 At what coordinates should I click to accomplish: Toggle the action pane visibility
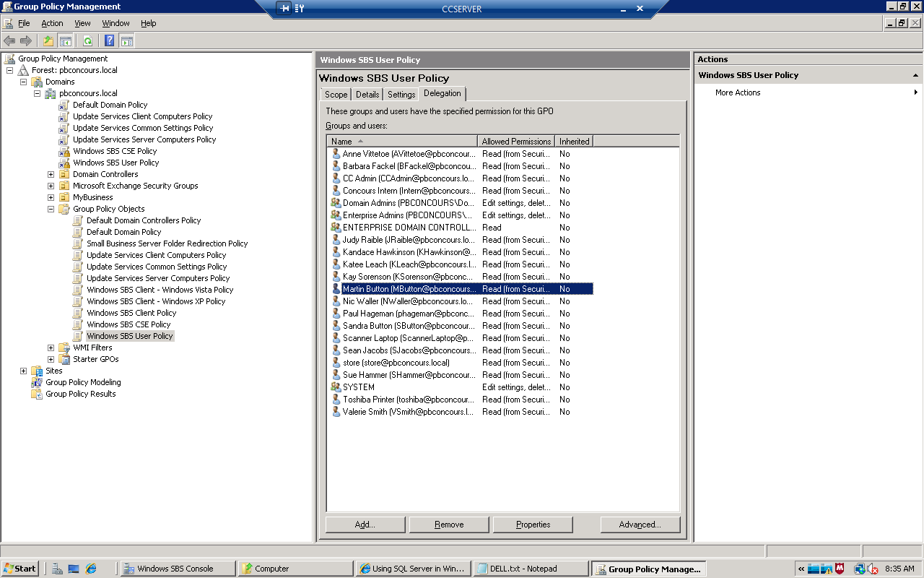pos(126,40)
